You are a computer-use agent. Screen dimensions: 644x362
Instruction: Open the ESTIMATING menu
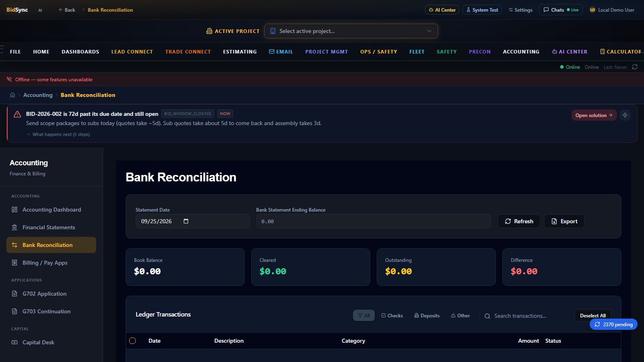tap(240, 51)
